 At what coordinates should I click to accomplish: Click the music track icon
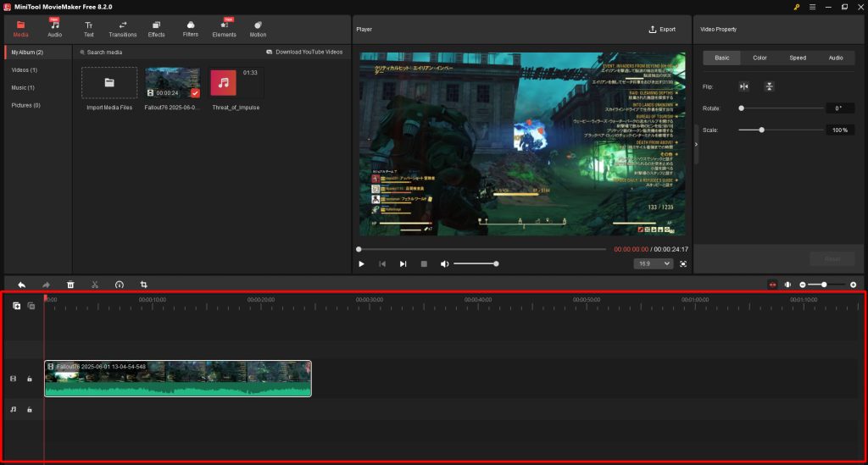tap(14, 410)
